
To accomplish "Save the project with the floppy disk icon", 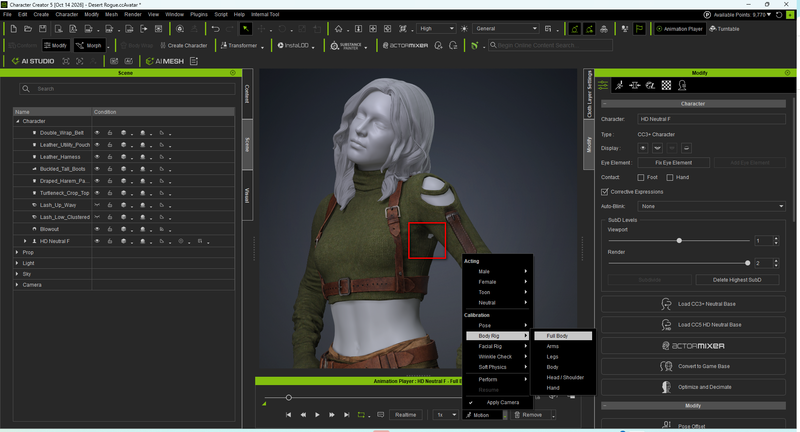I will 43,29.
